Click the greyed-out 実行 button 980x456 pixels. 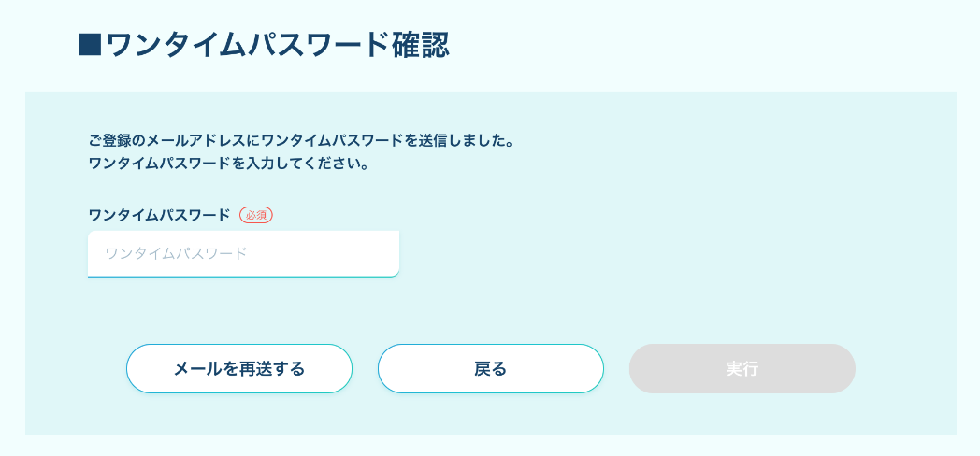click(742, 368)
